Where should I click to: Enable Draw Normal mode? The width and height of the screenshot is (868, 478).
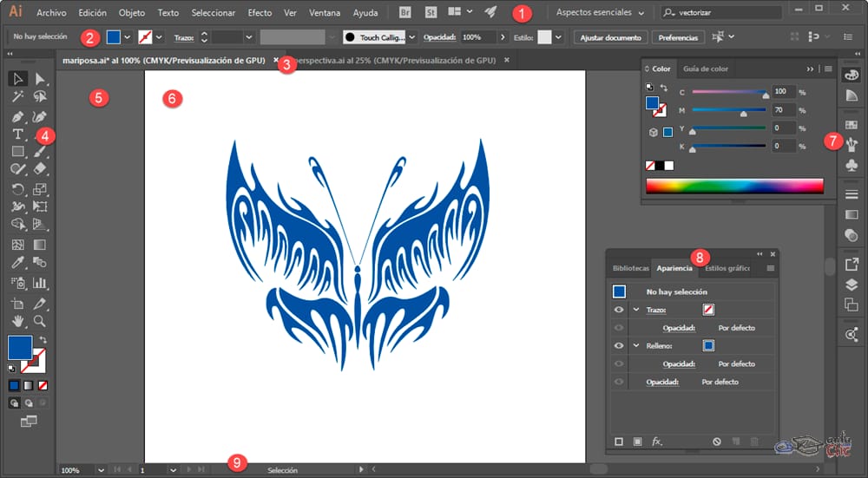tap(15, 403)
